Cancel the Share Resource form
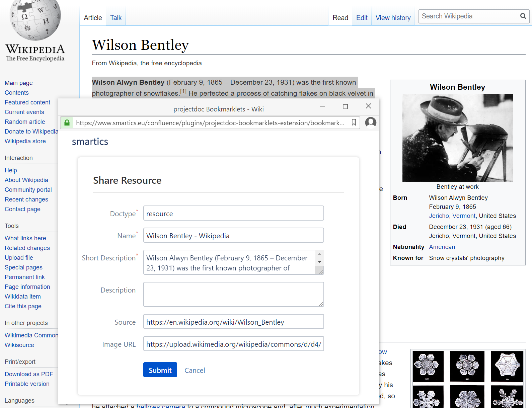The width and height of the screenshot is (532, 408). pyautogui.click(x=195, y=371)
